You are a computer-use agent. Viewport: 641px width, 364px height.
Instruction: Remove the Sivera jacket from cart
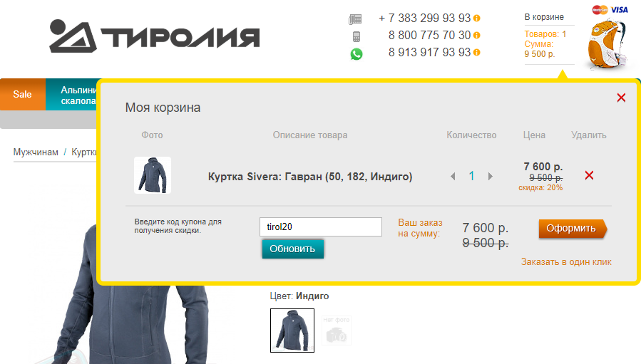coord(589,175)
